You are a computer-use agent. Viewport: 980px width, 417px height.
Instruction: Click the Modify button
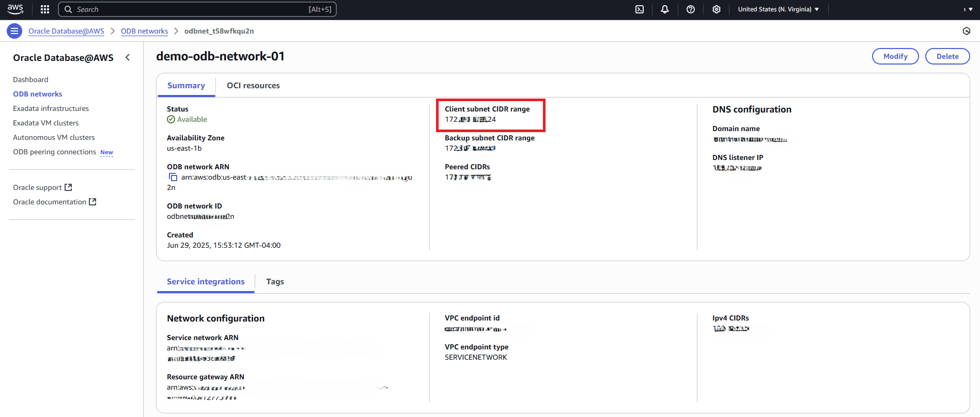[895, 56]
